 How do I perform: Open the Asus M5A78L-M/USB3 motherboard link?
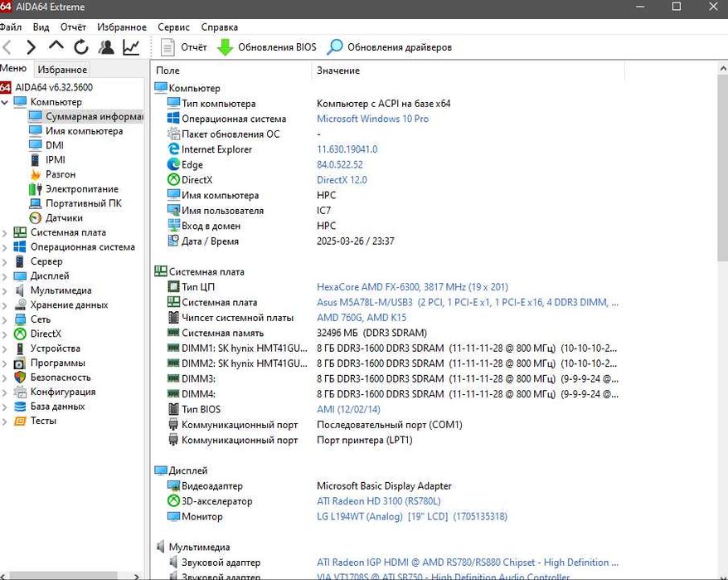[468, 302]
